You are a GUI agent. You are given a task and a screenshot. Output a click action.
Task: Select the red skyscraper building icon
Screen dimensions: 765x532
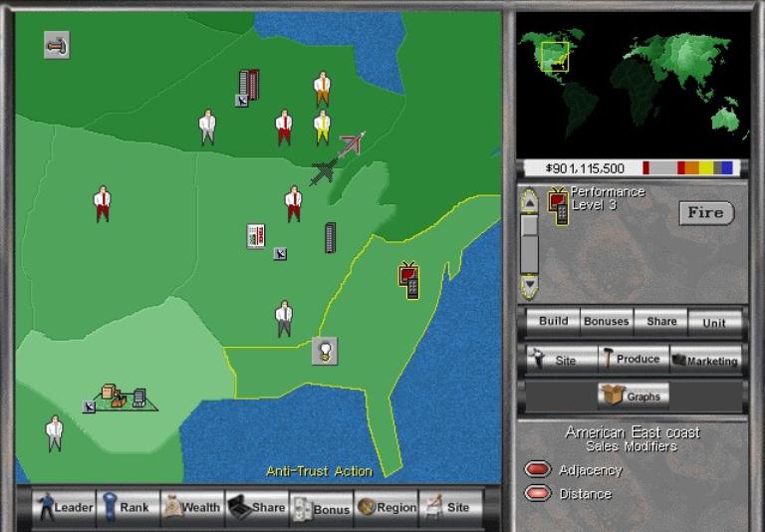click(248, 85)
